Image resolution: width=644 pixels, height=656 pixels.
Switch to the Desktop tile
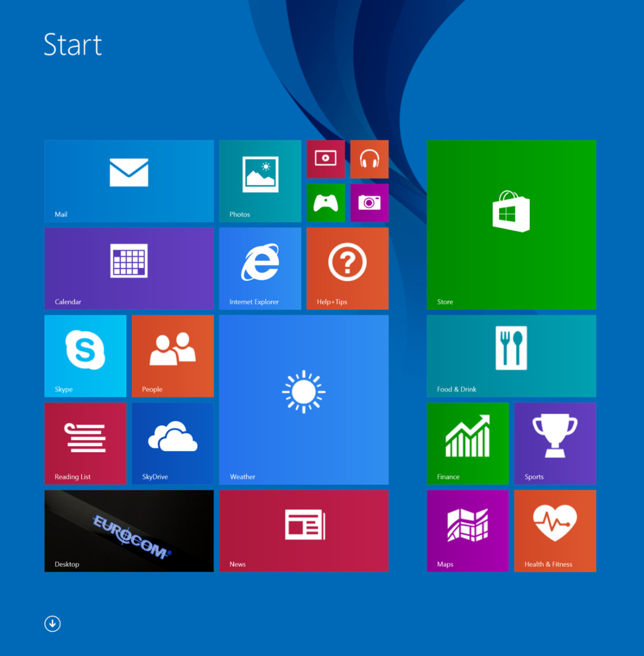(x=129, y=531)
